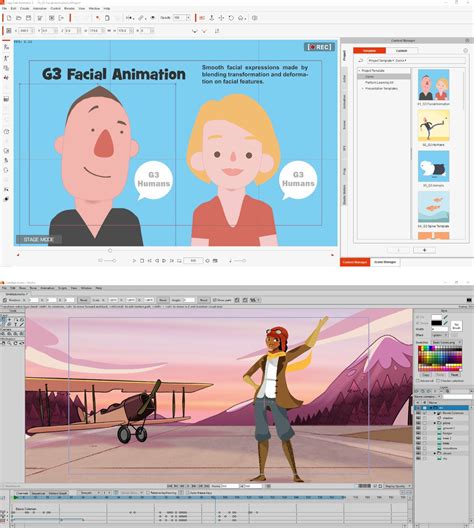
Task: Open the Effect dropdown in Moho Style panel
Action: coord(440,335)
